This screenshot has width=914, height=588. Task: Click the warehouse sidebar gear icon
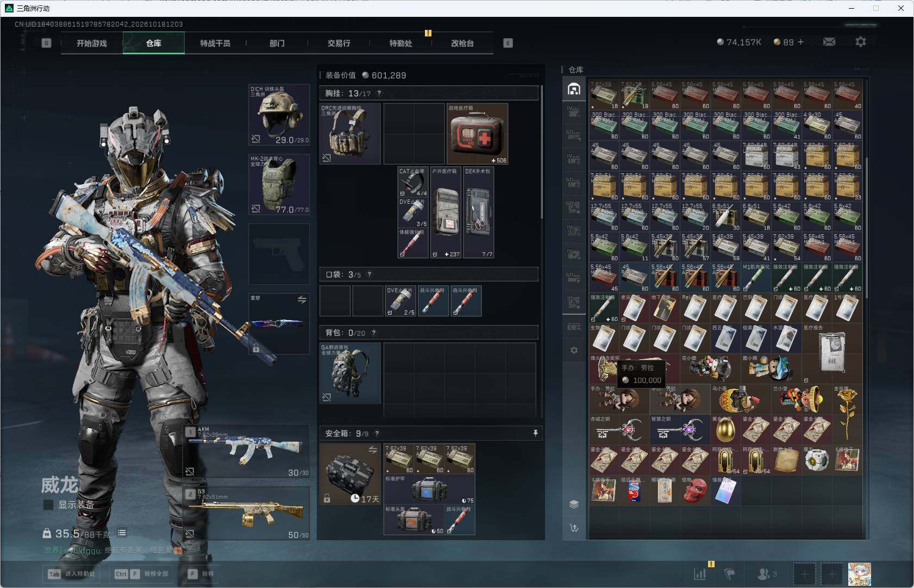pos(574,351)
